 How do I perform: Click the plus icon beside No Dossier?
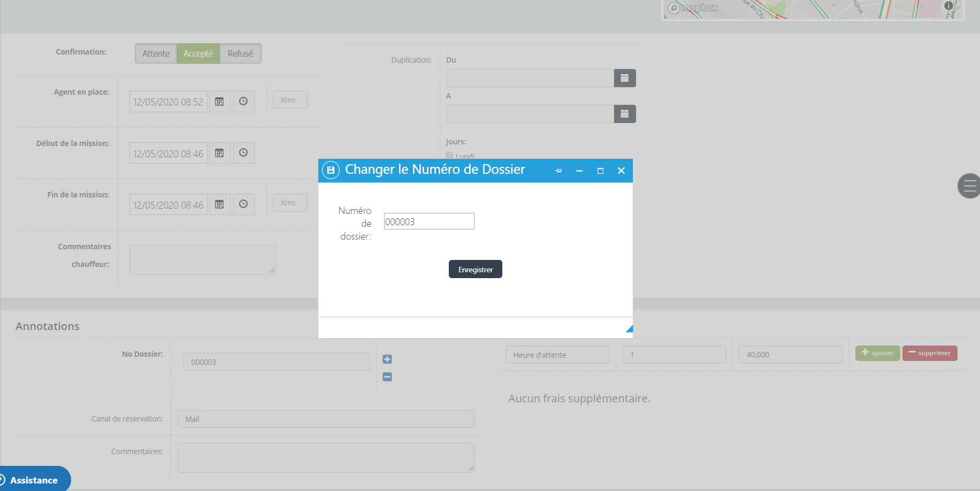[387, 359]
